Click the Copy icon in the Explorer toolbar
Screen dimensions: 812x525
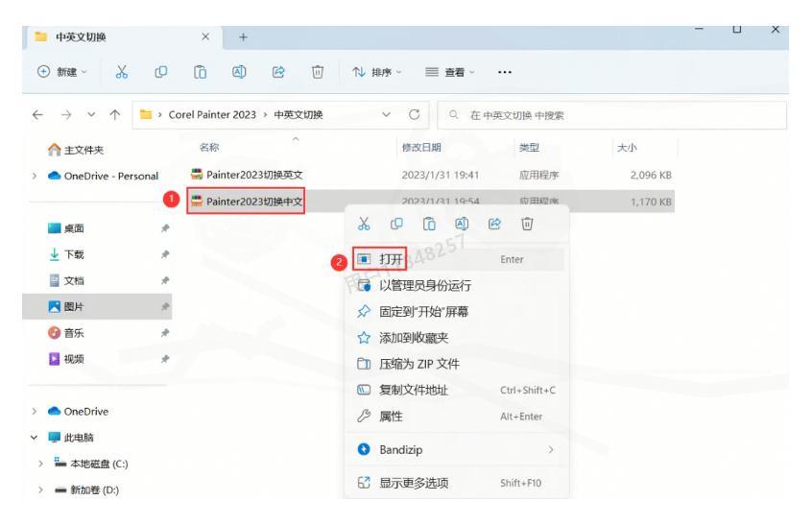161,72
